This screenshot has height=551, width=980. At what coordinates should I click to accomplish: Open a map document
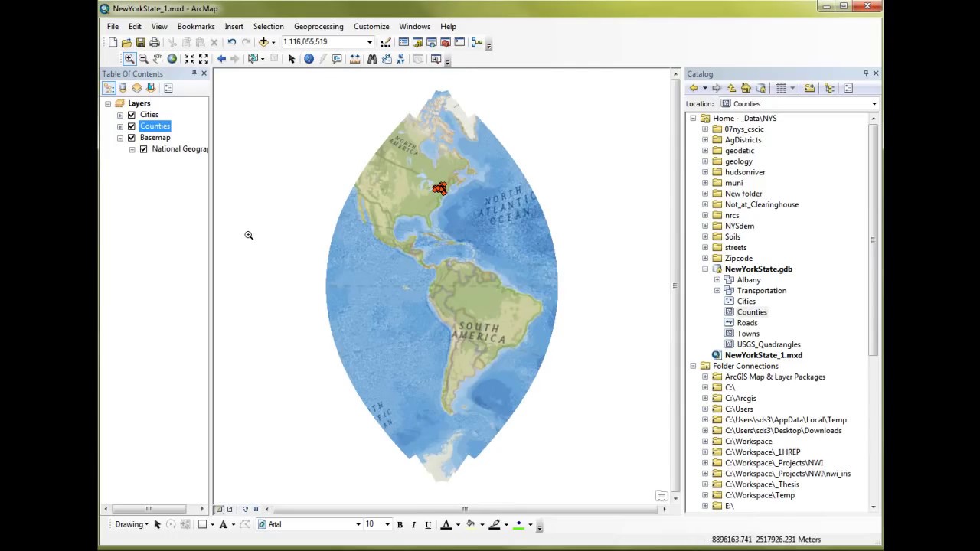tap(126, 42)
